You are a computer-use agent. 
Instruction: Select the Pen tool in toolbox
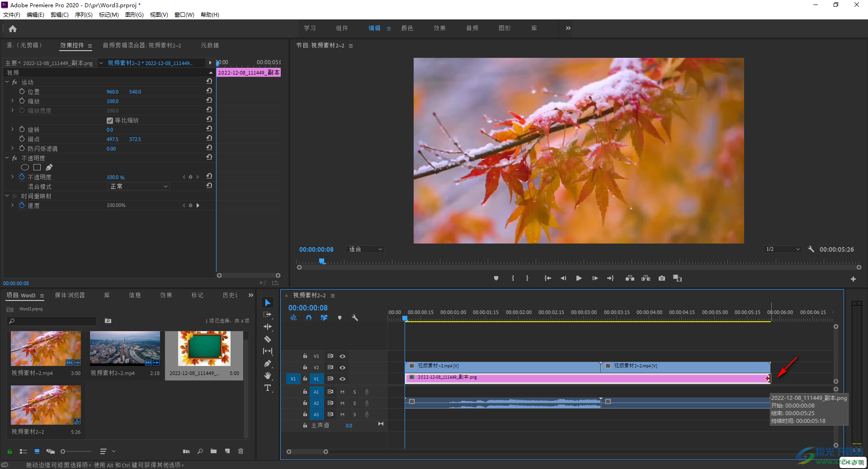[268, 363]
